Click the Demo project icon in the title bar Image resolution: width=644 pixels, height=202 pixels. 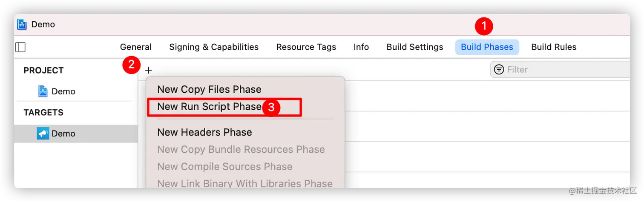[22, 24]
